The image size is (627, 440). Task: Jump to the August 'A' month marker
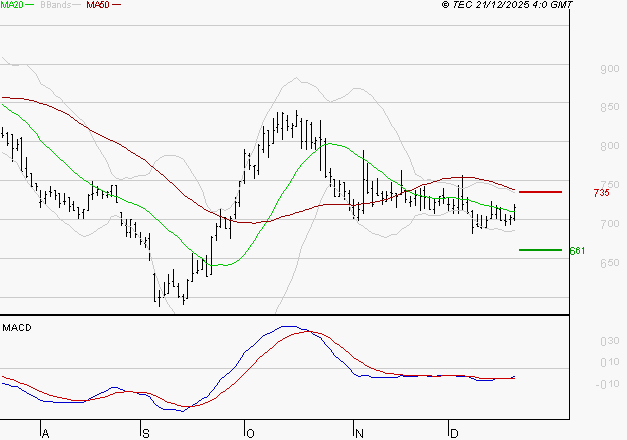click(x=44, y=433)
